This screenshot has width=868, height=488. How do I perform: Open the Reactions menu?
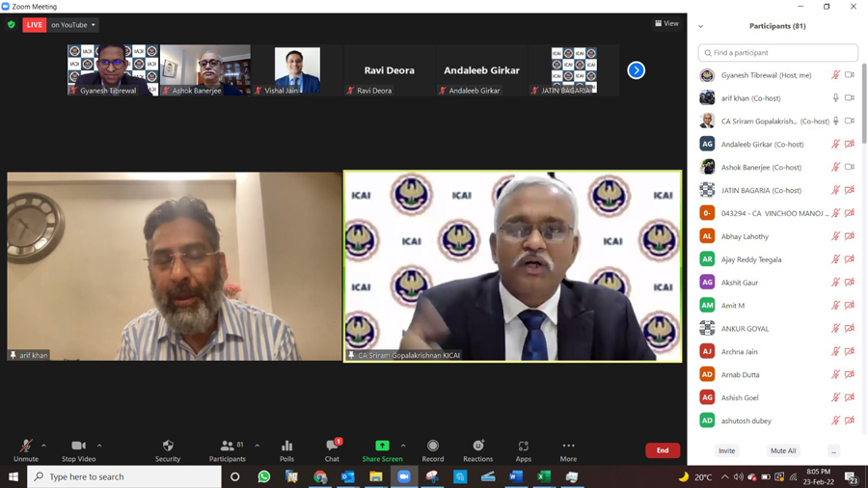click(x=477, y=450)
